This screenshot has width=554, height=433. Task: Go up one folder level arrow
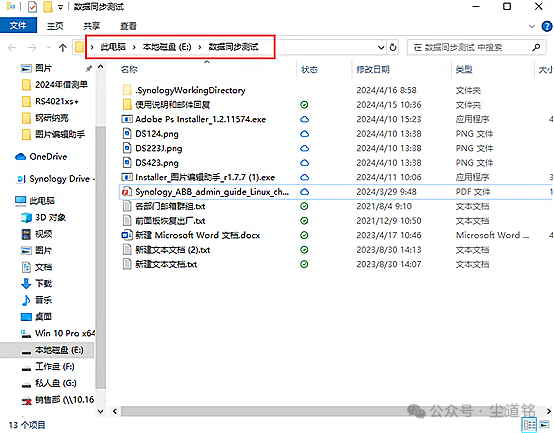click(x=63, y=48)
